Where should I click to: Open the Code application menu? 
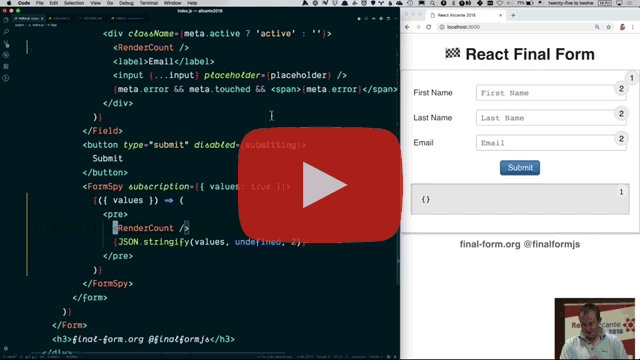24,3
